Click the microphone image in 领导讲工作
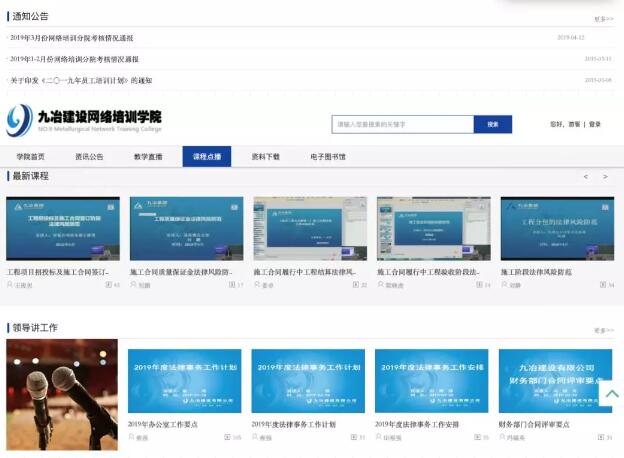This screenshot has height=458, width=624. [62, 394]
